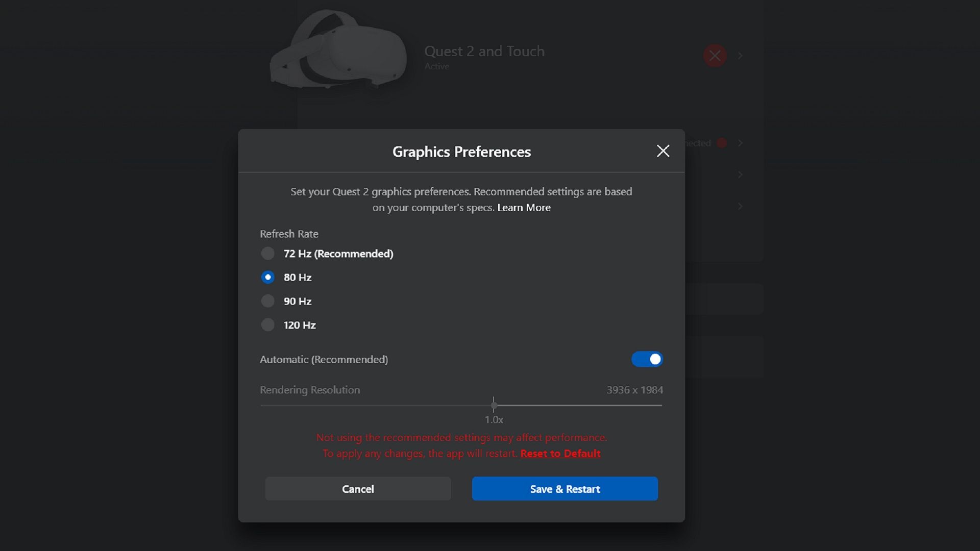Click the Save & Restart button
This screenshot has width=980, height=551.
click(x=565, y=488)
